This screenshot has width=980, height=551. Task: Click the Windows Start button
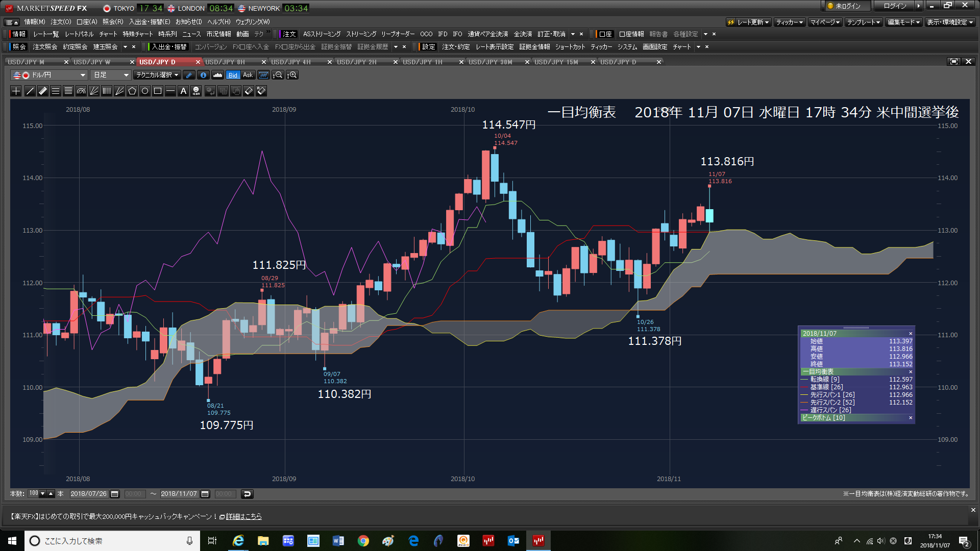(12, 541)
